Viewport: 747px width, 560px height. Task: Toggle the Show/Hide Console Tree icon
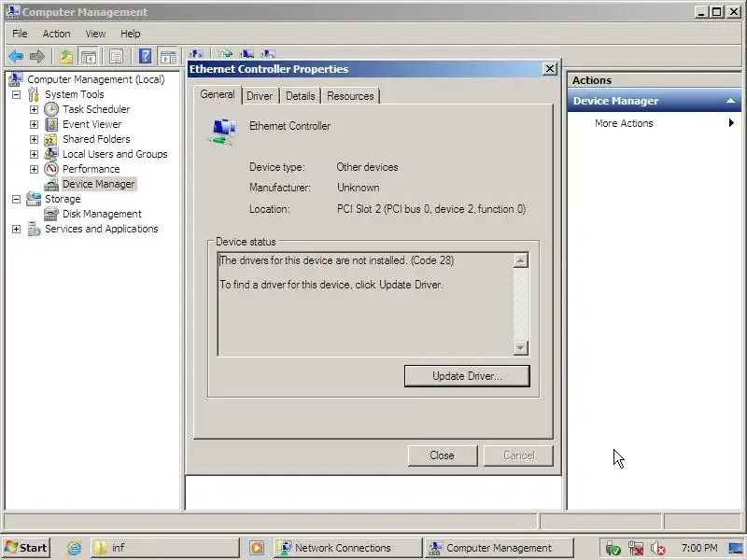click(88, 57)
